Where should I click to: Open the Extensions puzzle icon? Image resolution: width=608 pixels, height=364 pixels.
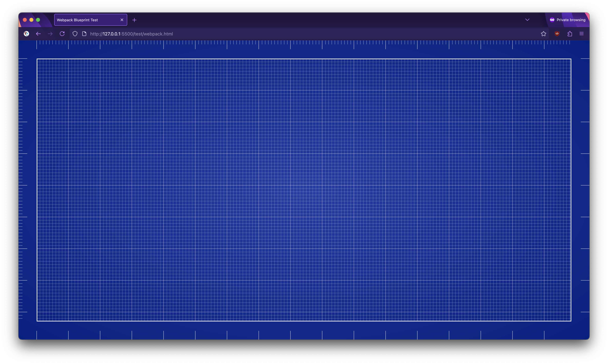pyautogui.click(x=570, y=34)
